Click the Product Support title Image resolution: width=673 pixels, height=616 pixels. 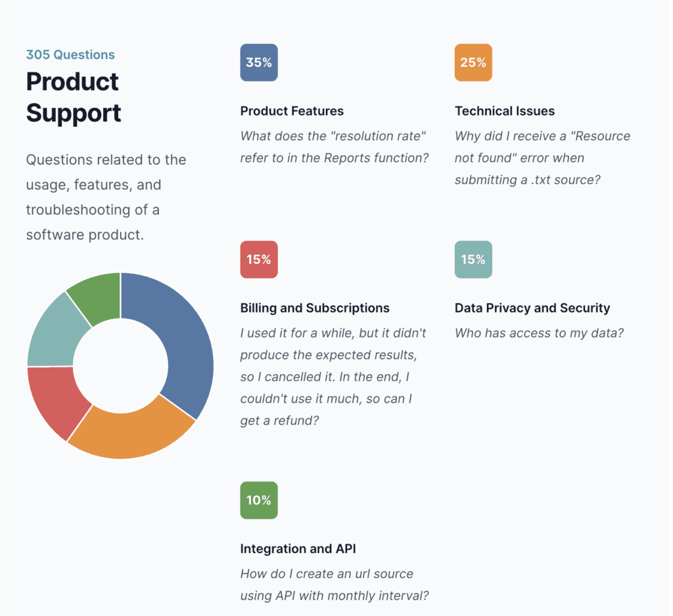pyautogui.click(x=74, y=97)
